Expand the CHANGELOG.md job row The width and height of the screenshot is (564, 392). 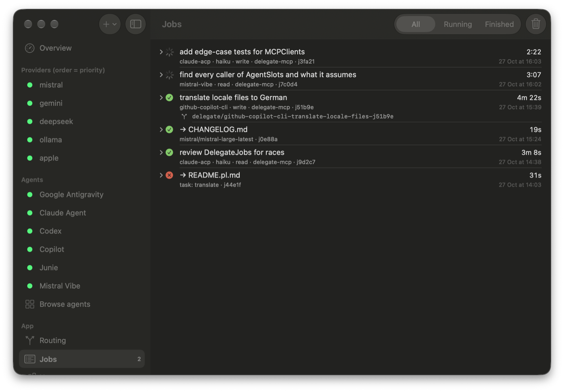pyautogui.click(x=161, y=130)
